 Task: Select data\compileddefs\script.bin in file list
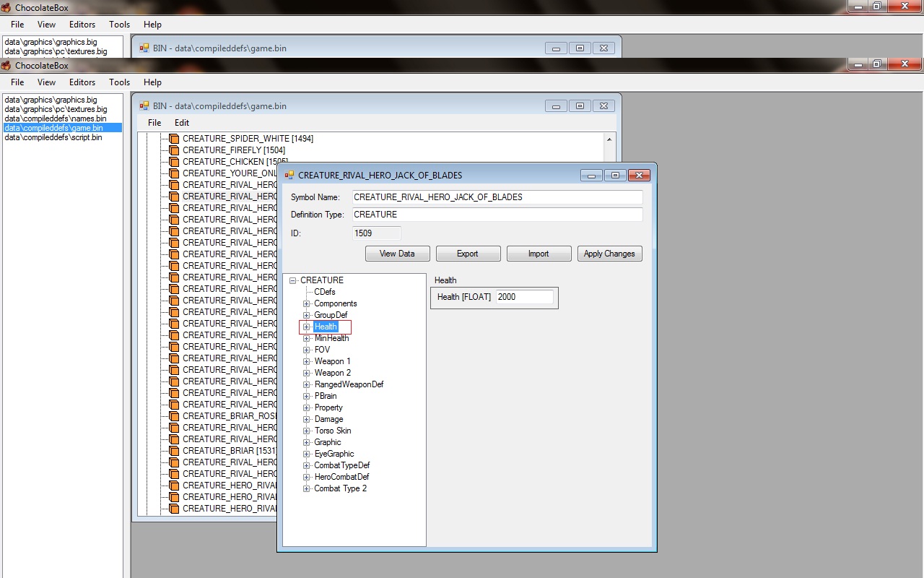(x=53, y=137)
